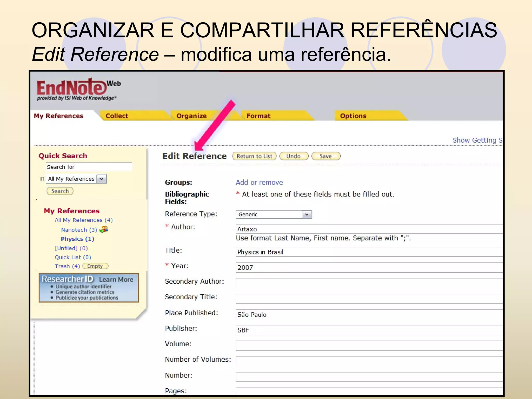Click the Edit Reference heading
The width and height of the screenshot is (532, 399).
(x=195, y=156)
